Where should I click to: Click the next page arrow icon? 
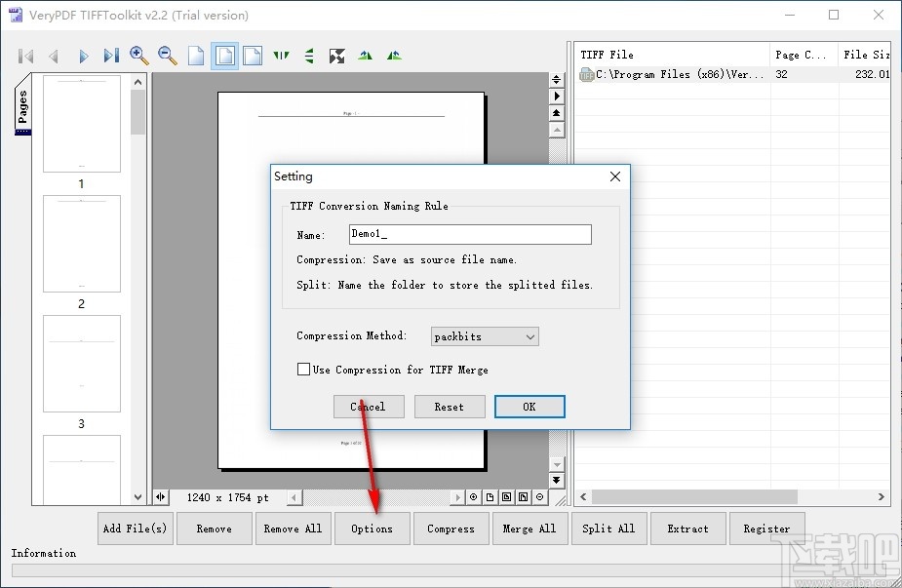click(x=82, y=56)
